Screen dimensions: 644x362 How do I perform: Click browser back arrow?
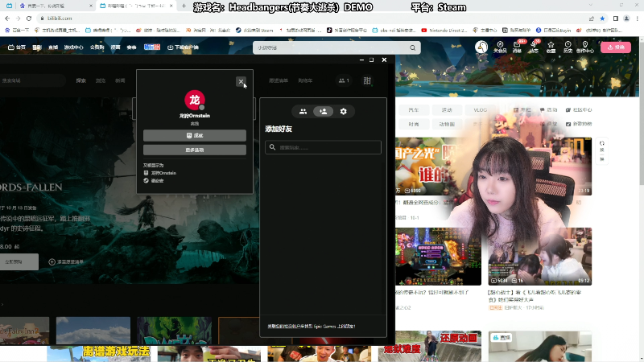7,19
